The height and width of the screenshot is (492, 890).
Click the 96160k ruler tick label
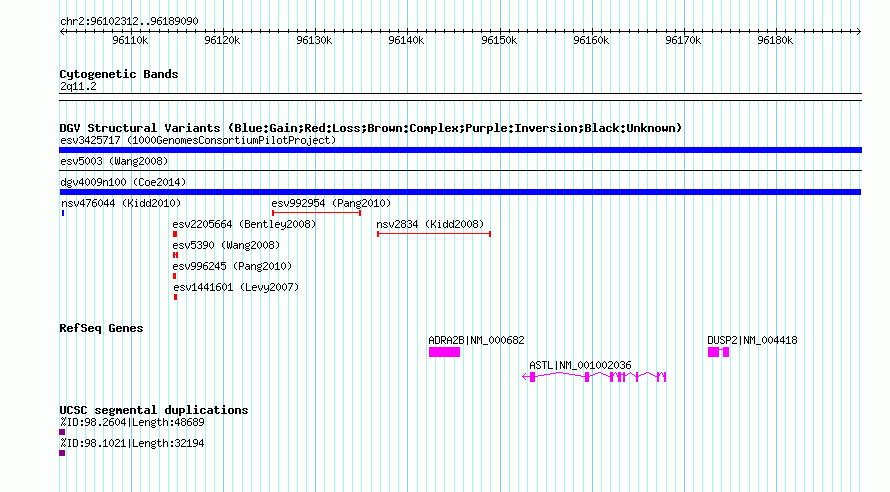[x=591, y=41]
